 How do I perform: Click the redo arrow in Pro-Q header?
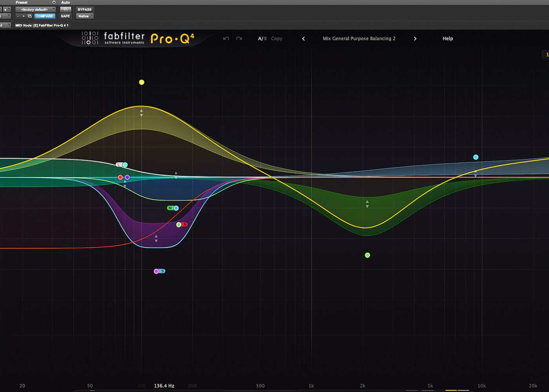coord(239,38)
